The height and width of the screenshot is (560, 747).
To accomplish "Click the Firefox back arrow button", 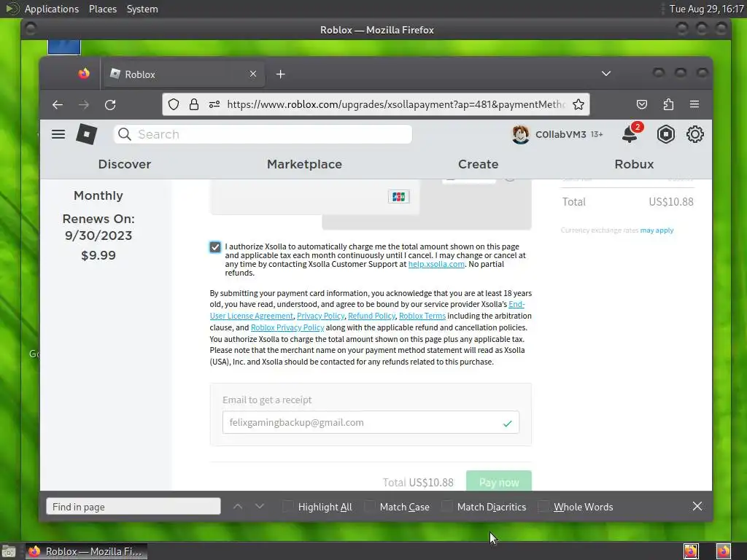I will [58, 105].
